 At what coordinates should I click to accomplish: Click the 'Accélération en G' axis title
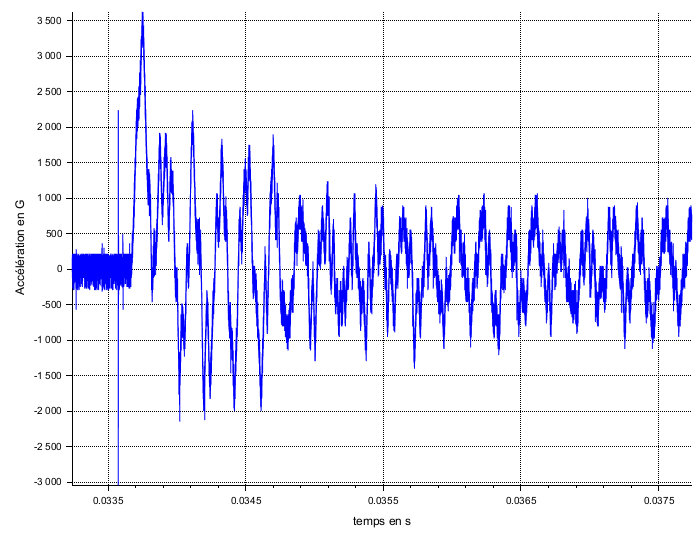[x=20, y=247]
